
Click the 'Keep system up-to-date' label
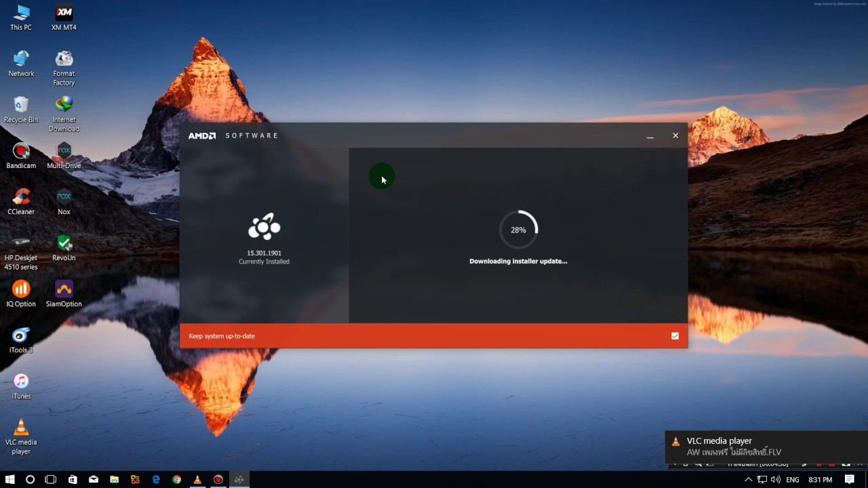tap(222, 336)
